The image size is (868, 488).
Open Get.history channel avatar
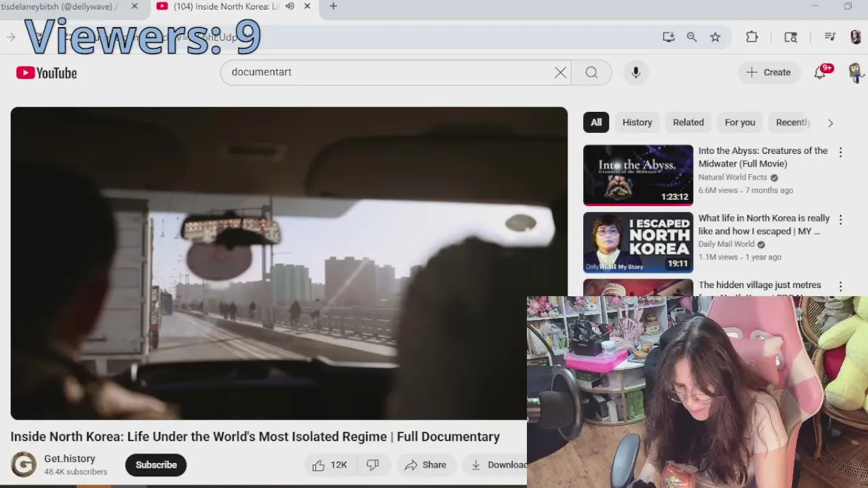(x=23, y=464)
